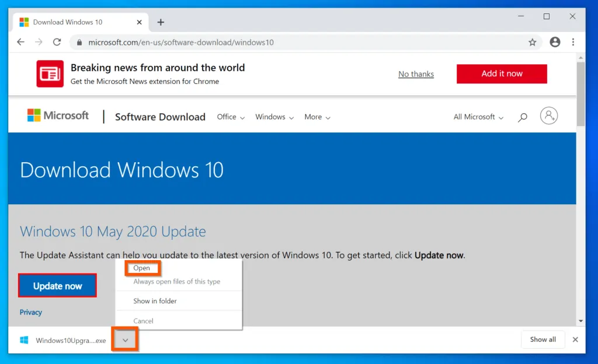Click the Microsoft News extension icon
Screen dimensions: 598x364
point(50,74)
